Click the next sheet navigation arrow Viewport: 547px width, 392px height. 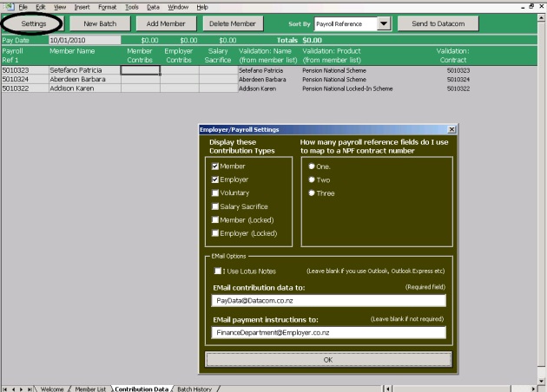click(x=22, y=388)
